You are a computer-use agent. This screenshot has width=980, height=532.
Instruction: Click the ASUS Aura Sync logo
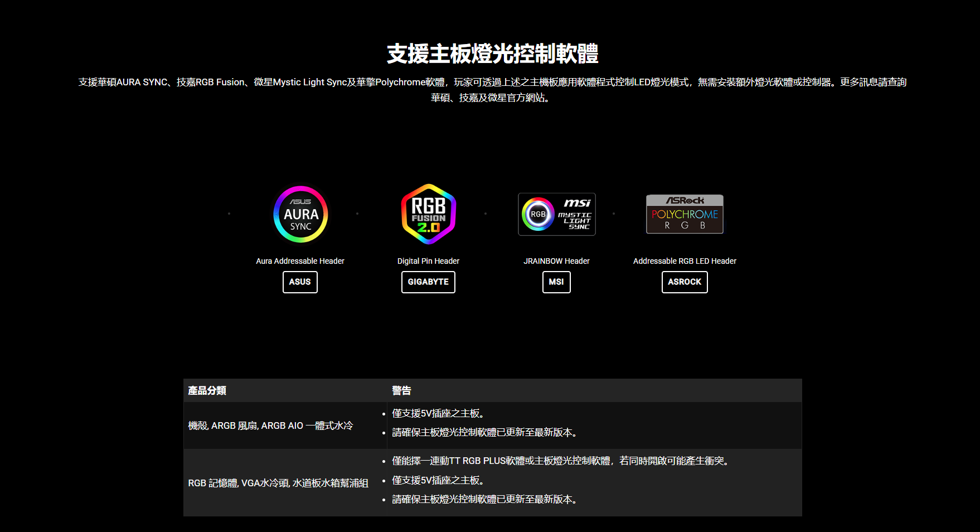[300, 214]
